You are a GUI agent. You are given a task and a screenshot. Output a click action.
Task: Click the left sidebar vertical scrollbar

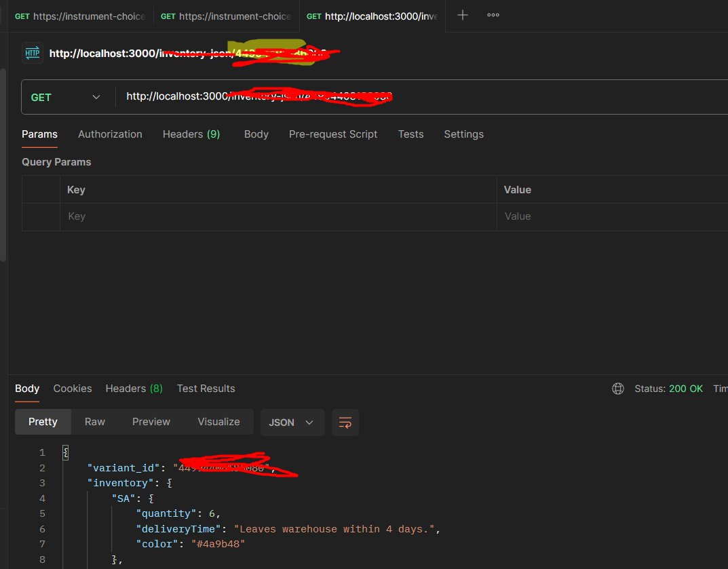point(3,165)
